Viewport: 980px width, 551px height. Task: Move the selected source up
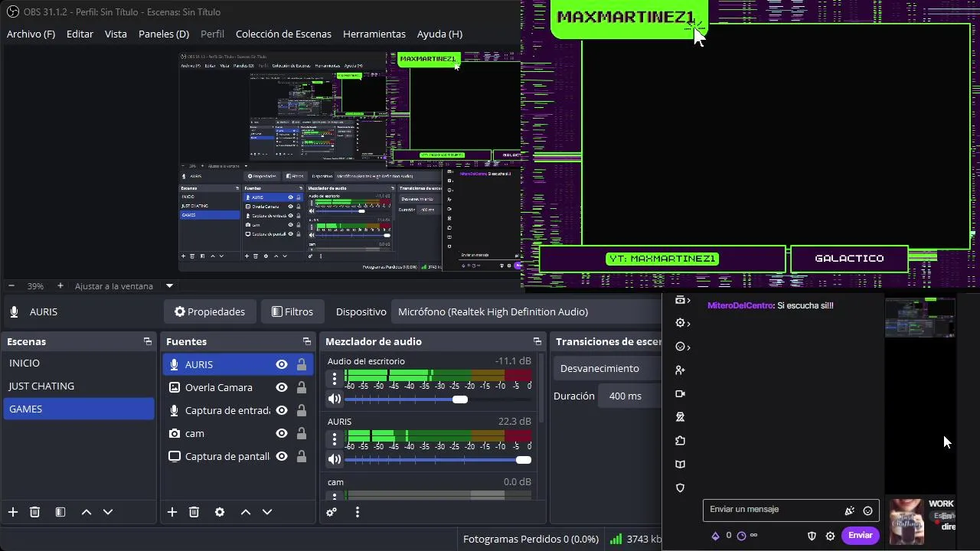[246, 512]
